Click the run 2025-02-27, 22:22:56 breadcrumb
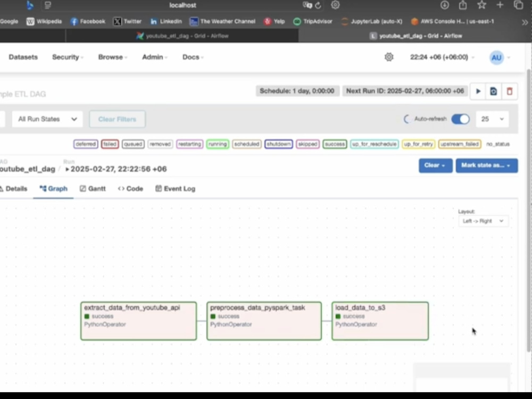 [x=115, y=169]
